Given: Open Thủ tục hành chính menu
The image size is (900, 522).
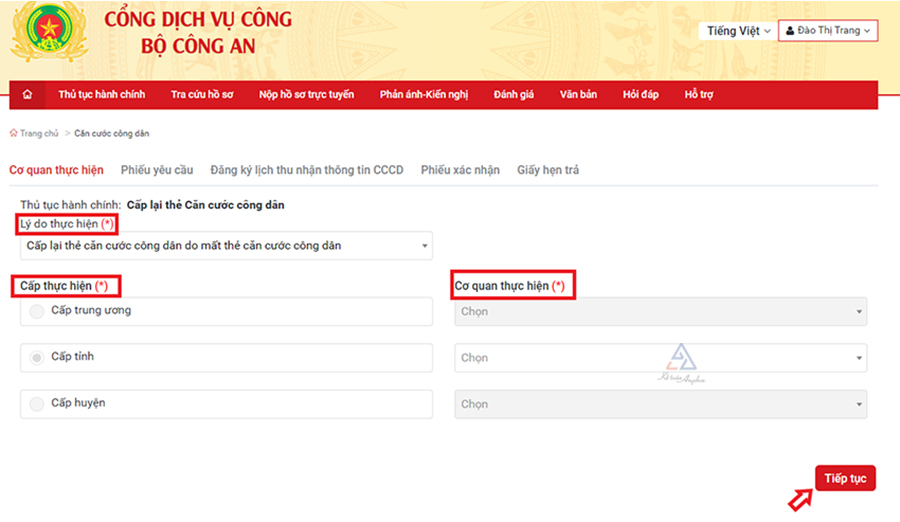Looking at the screenshot, I should [102, 95].
